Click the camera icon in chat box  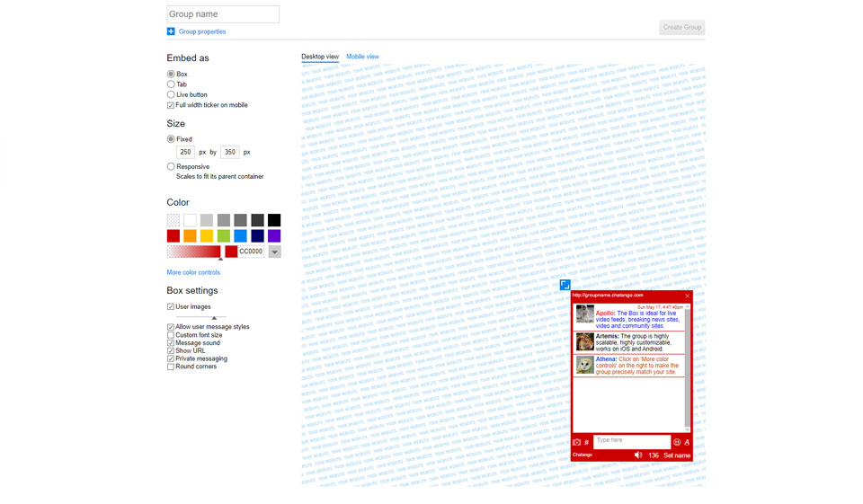click(x=577, y=442)
